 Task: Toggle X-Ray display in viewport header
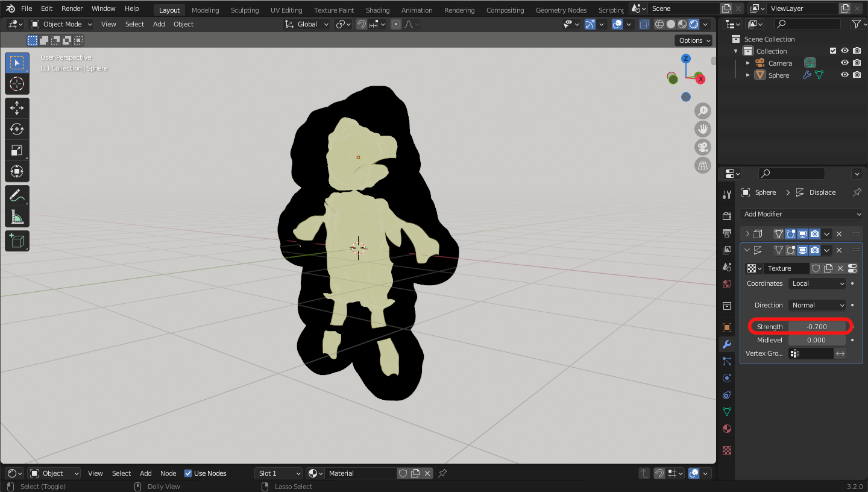click(644, 24)
